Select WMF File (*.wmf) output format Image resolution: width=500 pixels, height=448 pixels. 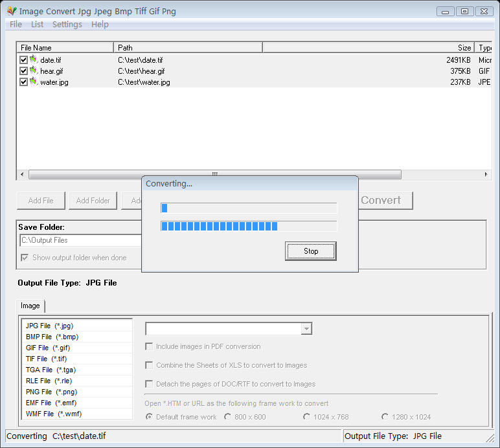(x=77, y=414)
